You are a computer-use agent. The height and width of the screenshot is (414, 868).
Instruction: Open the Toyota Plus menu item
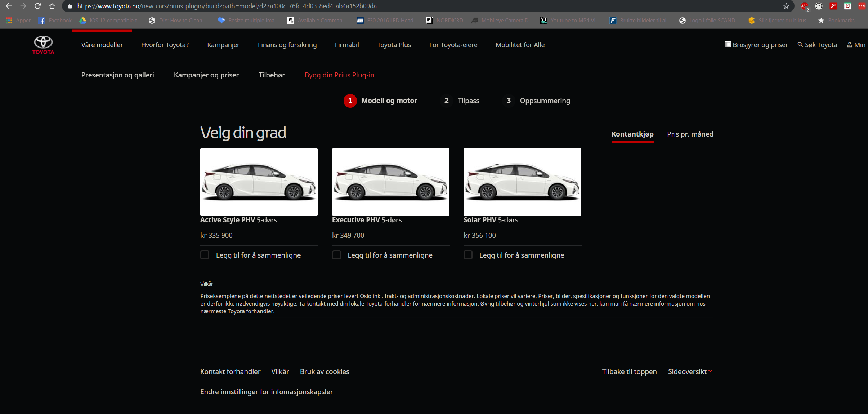394,45
